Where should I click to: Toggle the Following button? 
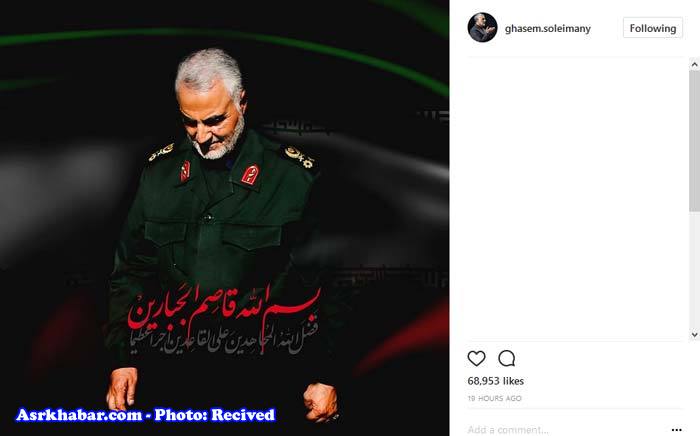(x=653, y=28)
